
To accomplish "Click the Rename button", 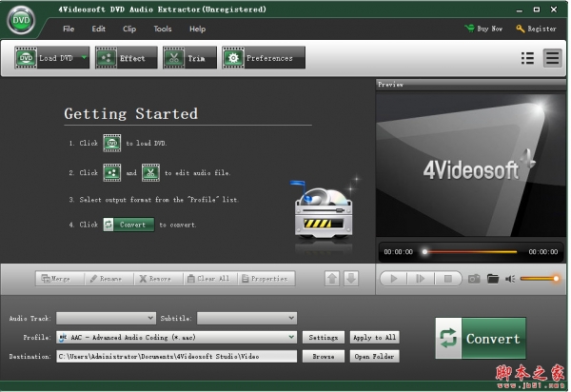I will click(108, 279).
